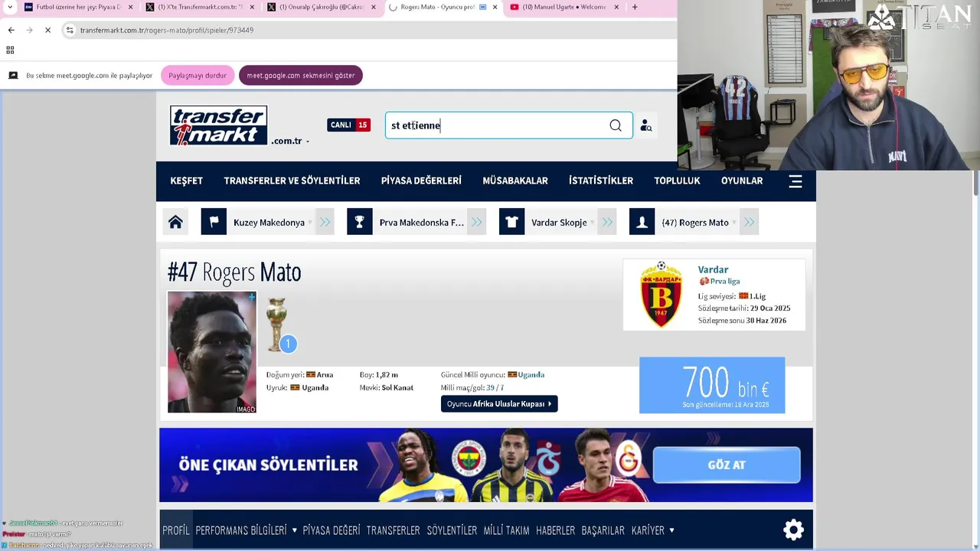Select the Piyasa Değeri tab
The height and width of the screenshot is (551, 980).
coord(332,530)
